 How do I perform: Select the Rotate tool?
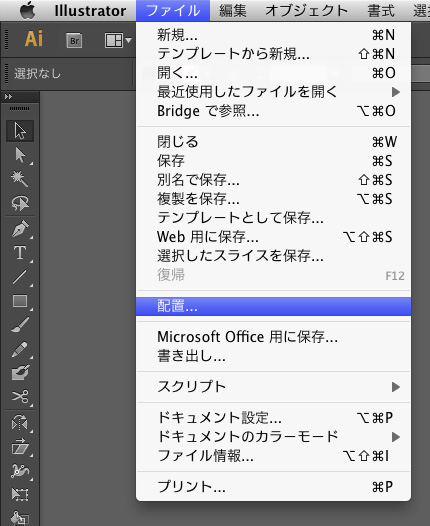pyautogui.click(x=20, y=423)
